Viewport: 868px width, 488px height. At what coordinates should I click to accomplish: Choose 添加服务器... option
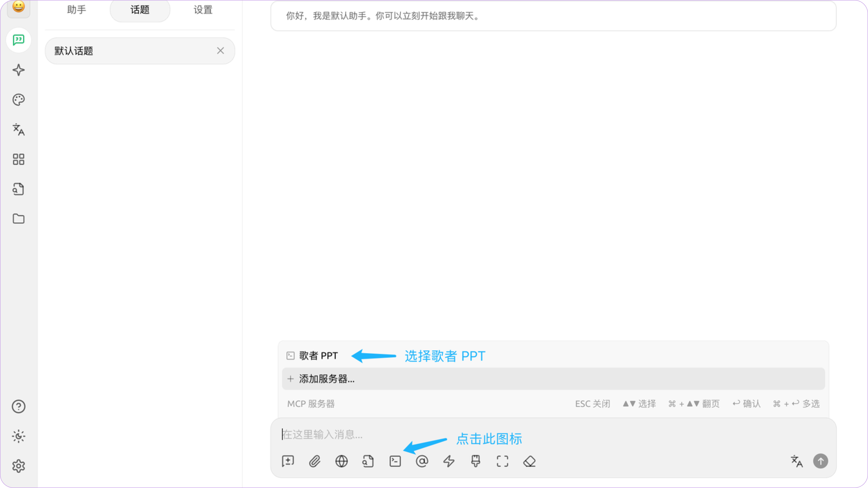point(553,379)
